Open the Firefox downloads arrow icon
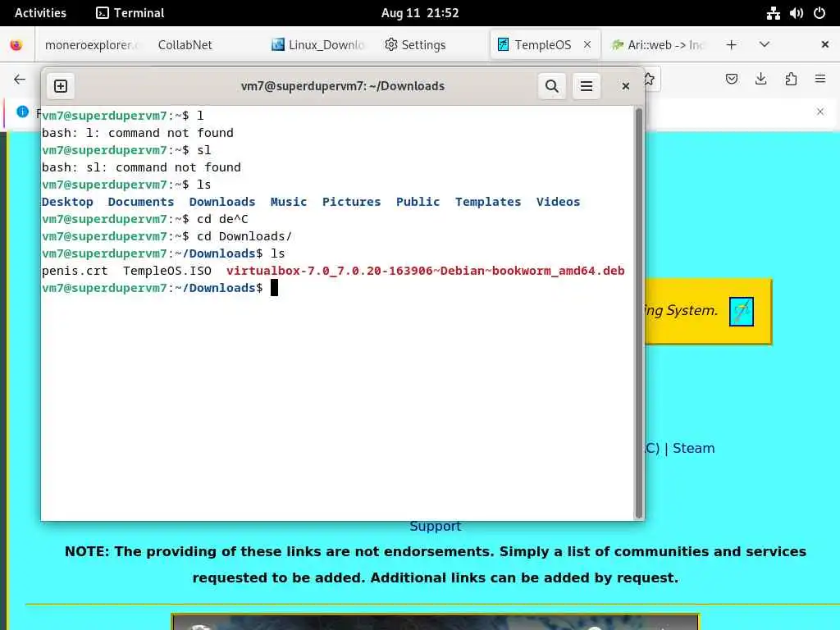Viewport: 840px width, 630px height. click(x=760, y=80)
